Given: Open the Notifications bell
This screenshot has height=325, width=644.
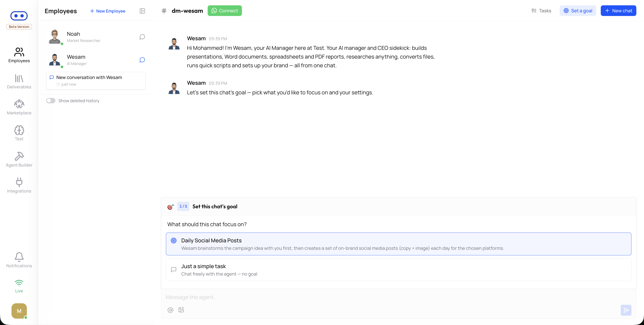Looking at the screenshot, I should click(19, 257).
